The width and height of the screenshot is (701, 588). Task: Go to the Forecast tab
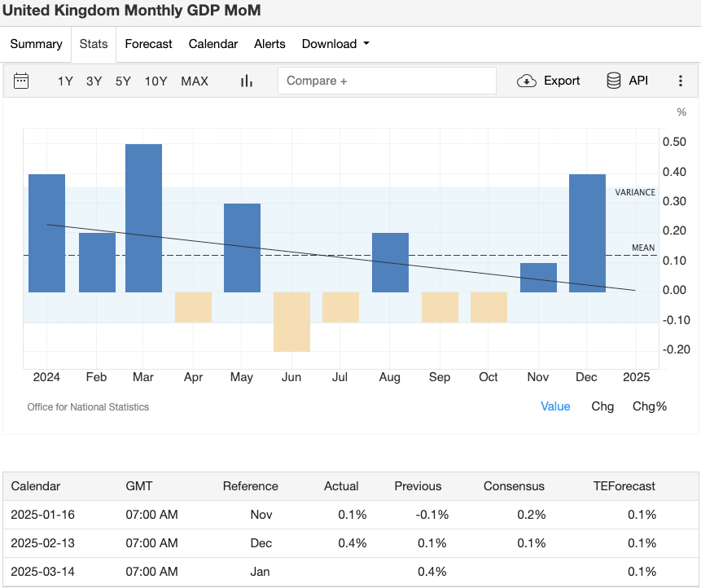[148, 44]
